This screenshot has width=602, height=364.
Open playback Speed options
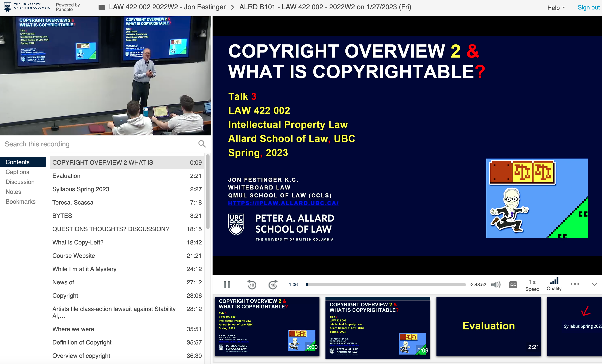532,285
